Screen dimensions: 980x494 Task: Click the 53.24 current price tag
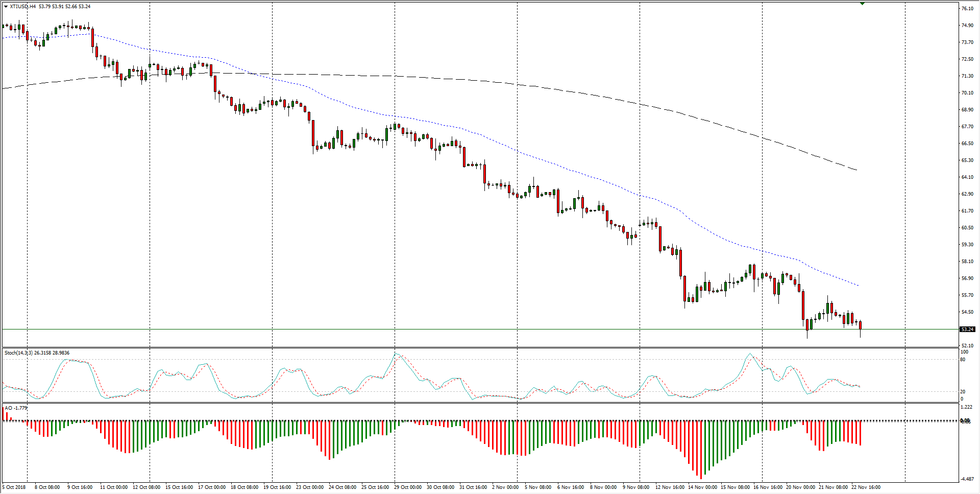pyautogui.click(x=967, y=330)
